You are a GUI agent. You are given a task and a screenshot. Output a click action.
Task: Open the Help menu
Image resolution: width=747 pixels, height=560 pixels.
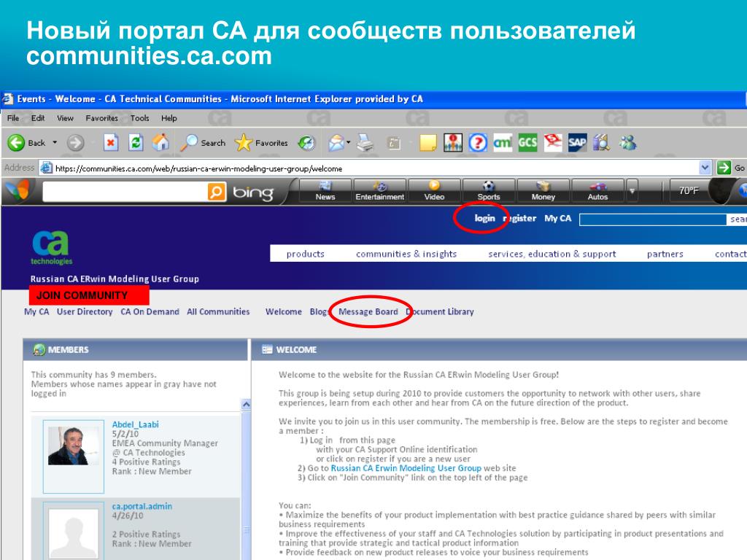coord(169,118)
